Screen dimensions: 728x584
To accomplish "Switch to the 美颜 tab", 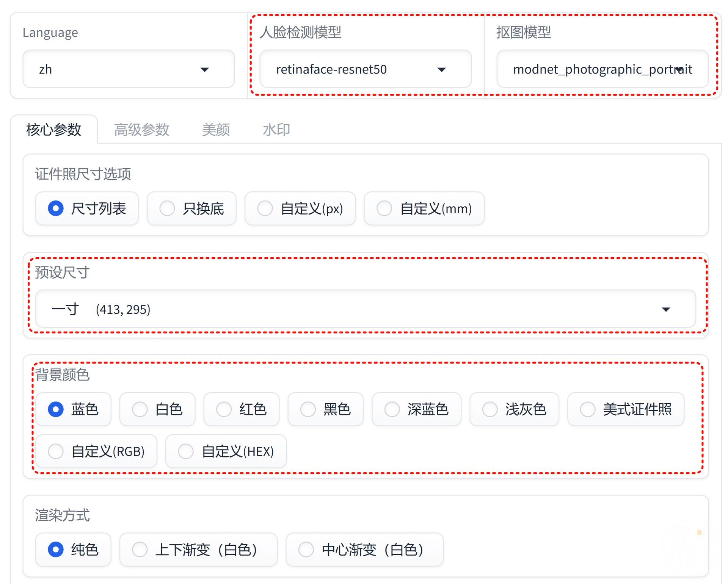I will [216, 130].
